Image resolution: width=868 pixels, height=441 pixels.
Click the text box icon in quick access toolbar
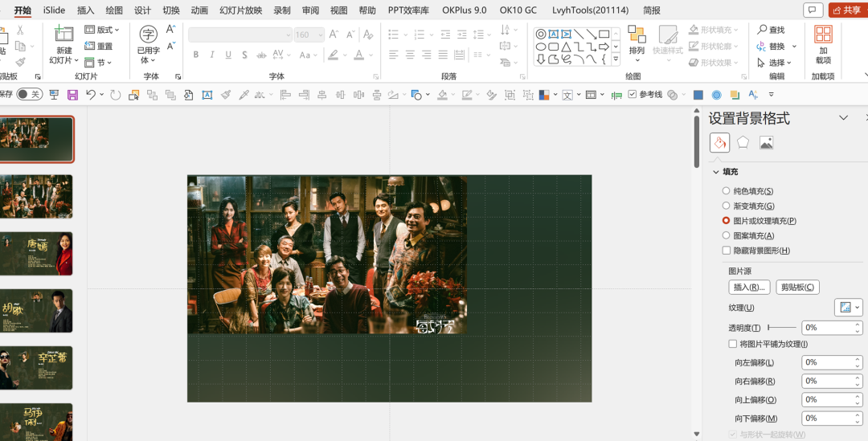[x=207, y=95]
